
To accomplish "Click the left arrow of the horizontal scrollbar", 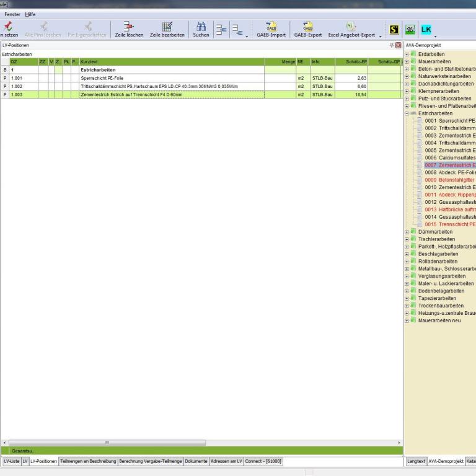I will click(x=4, y=443).
